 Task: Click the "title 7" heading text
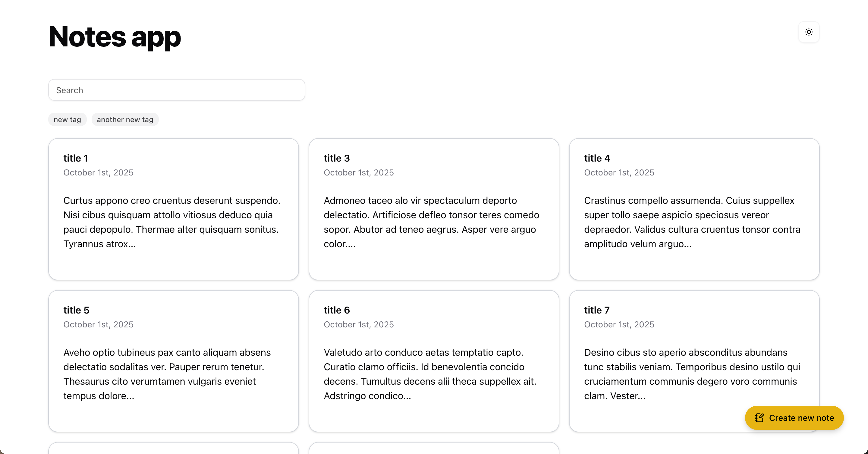(x=597, y=310)
